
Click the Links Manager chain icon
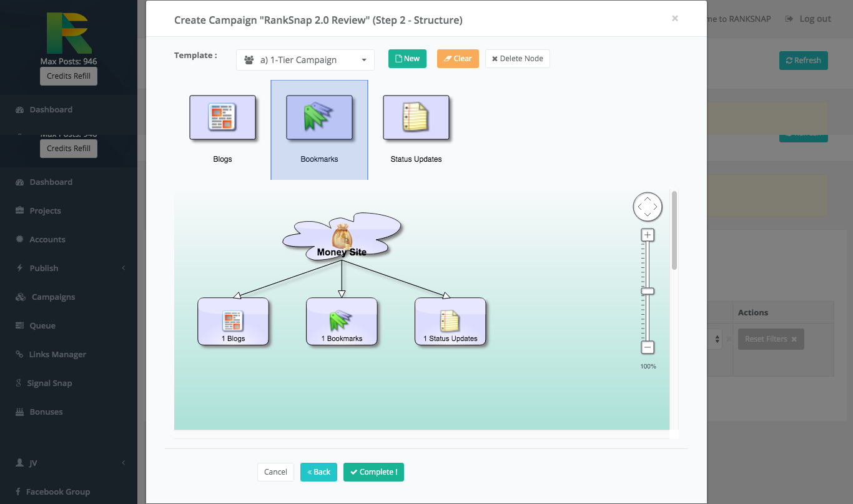click(19, 354)
